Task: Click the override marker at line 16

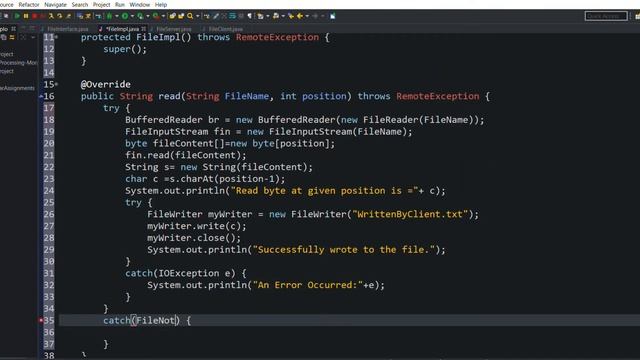Action: tap(41, 96)
